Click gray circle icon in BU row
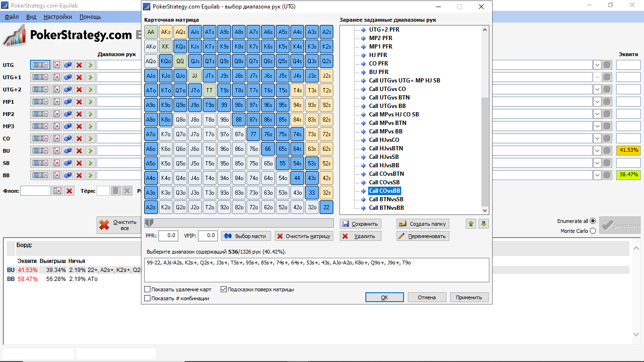This screenshot has width=644, height=362. point(607,150)
